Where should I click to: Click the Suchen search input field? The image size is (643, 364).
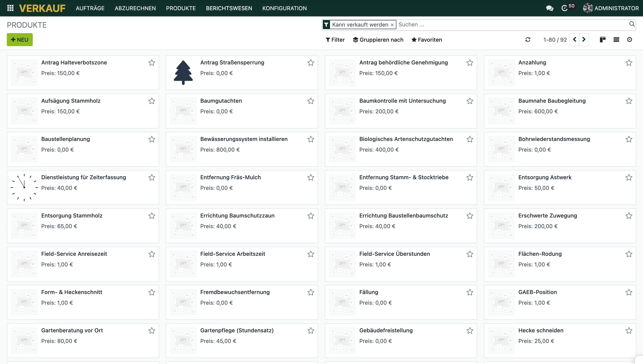coord(510,24)
